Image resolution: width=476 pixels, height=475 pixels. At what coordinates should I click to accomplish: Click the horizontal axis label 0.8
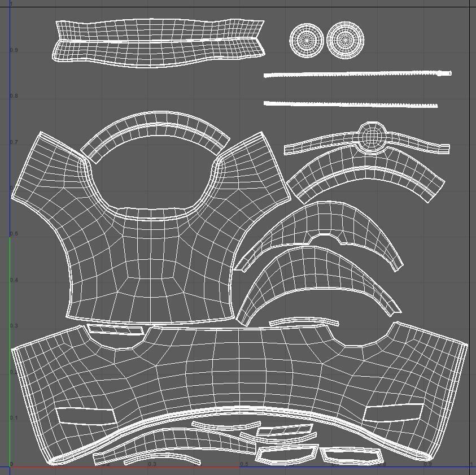point(382,464)
